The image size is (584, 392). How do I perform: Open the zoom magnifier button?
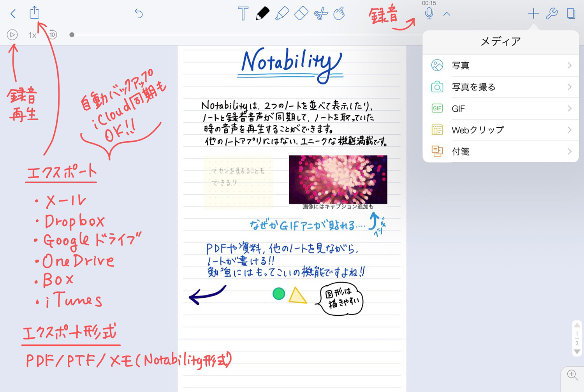[572, 375]
